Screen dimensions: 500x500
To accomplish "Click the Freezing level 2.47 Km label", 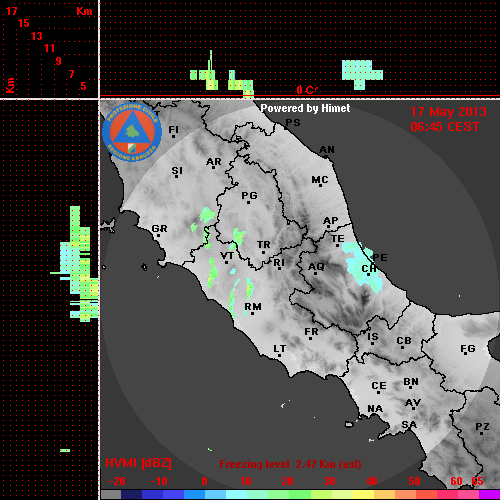I will [290, 464].
